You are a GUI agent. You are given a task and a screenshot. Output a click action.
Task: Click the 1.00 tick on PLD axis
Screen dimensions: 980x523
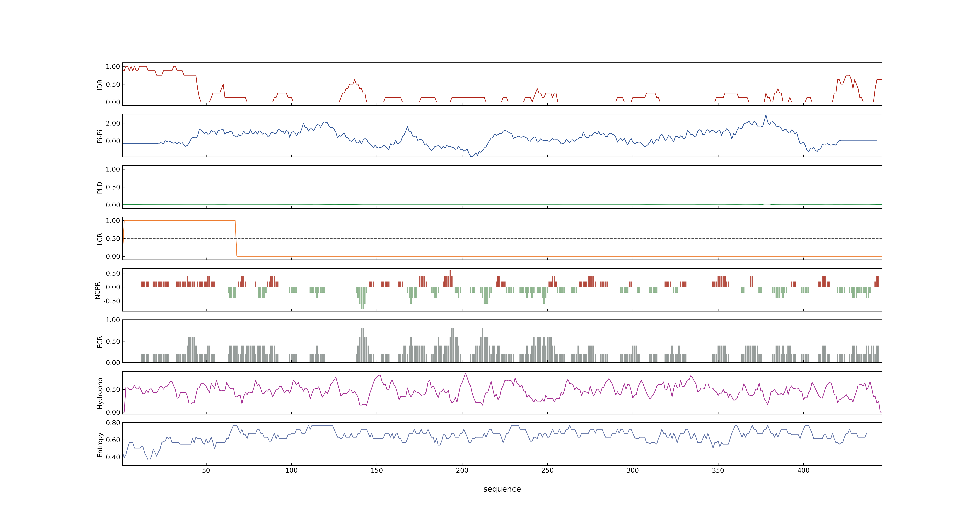(x=113, y=169)
